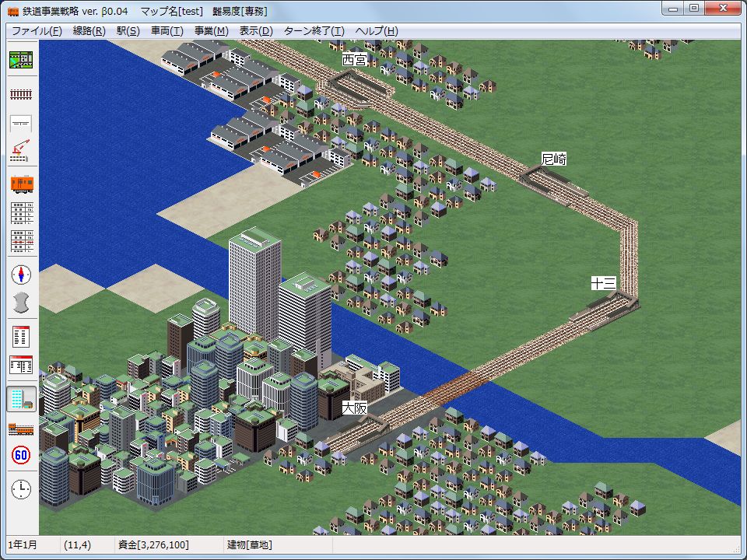Click the 大阪 station label
Image resolution: width=747 pixels, height=560 pixels.
coord(354,408)
